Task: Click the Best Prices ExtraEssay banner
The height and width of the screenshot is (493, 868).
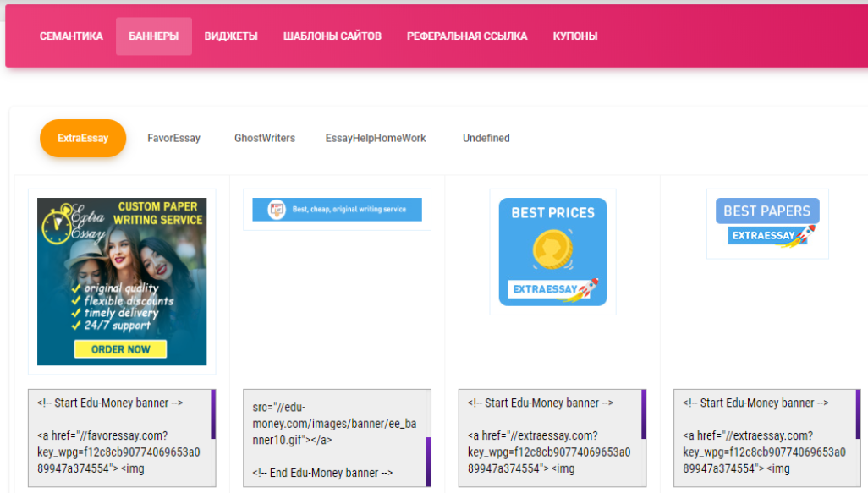Action: (x=552, y=252)
